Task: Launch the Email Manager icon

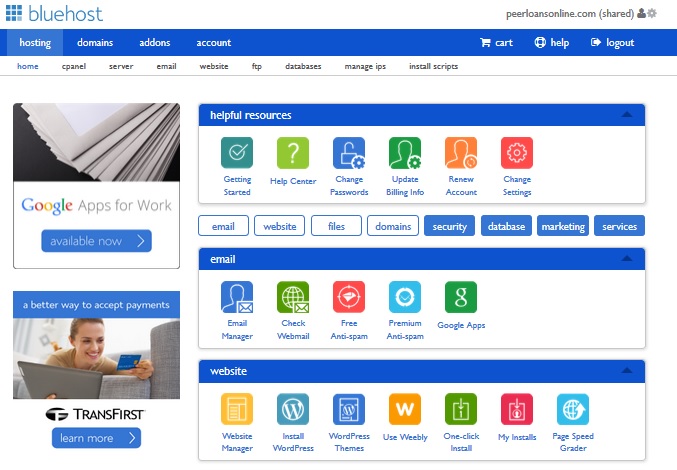Action: [237, 297]
